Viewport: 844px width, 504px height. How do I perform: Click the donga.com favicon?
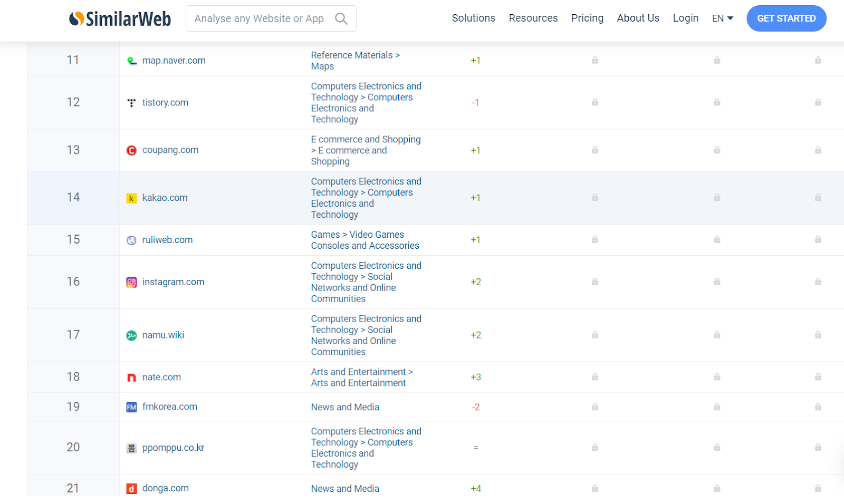(132, 489)
